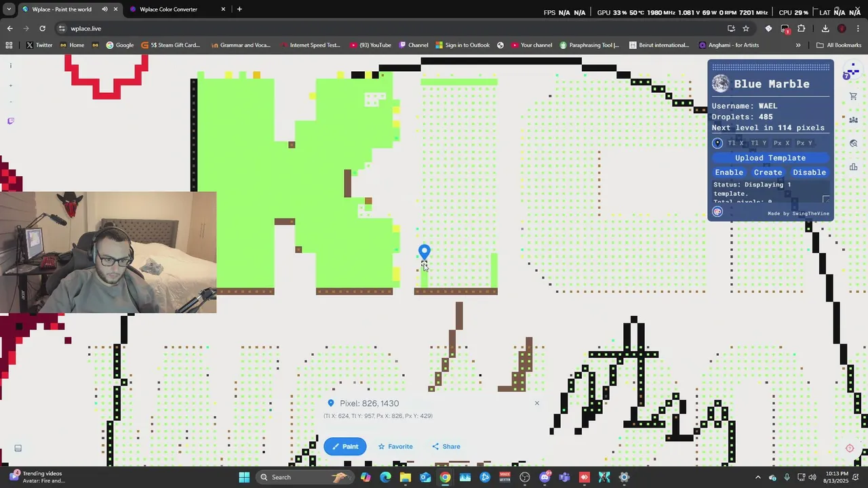Viewport: 868px width, 488px height.
Task: Add the pixel to Favorite
Action: [x=395, y=446]
